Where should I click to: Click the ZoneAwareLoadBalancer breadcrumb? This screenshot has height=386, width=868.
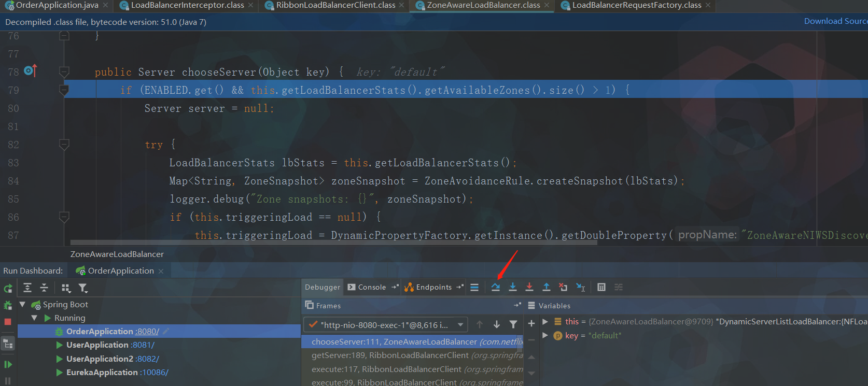pos(117,254)
